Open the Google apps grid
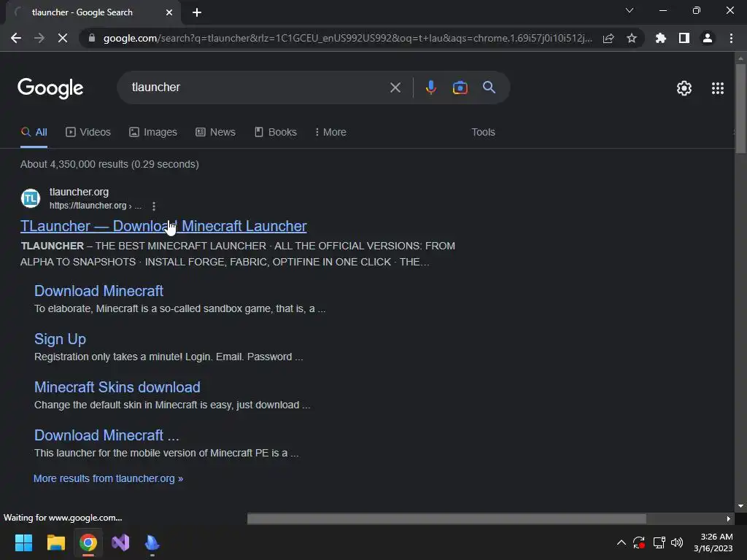Screen dimensions: 747x560 (x=718, y=88)
